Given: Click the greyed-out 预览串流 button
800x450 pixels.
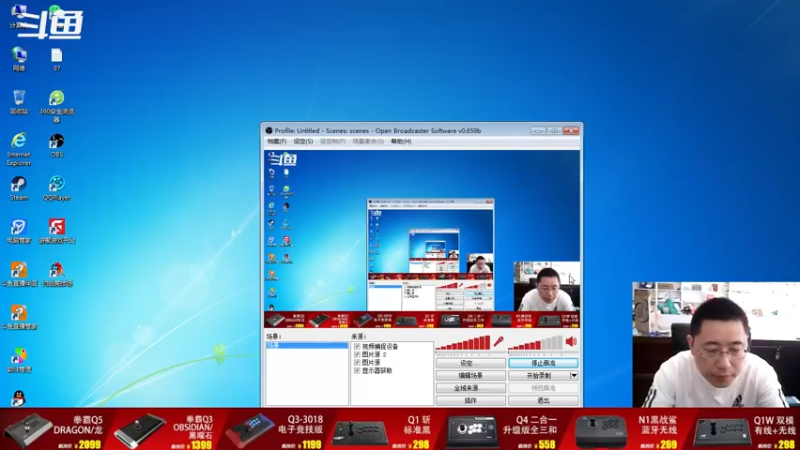Looking at the screenshot, I should point(543,388).
